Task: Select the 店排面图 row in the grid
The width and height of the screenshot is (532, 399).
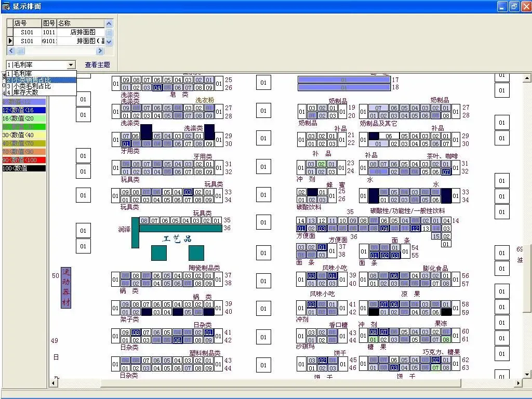Action: pyautogui.click(x=83, y=32)
